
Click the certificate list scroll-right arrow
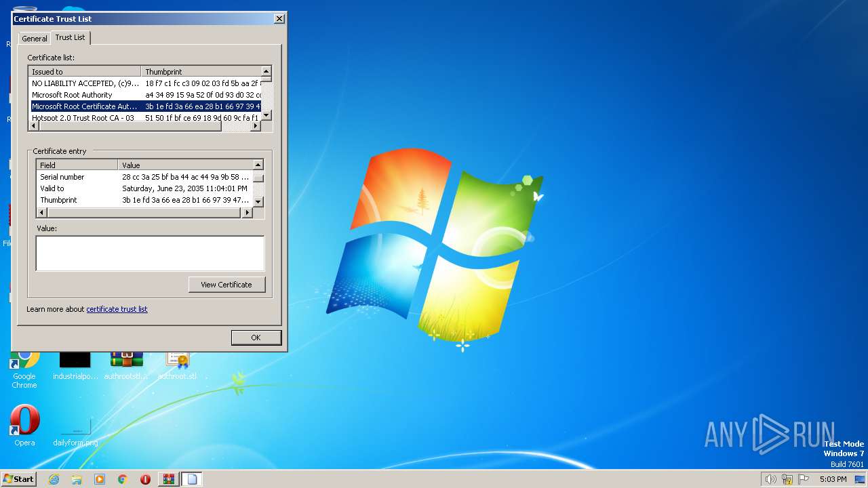pos(256,126)
